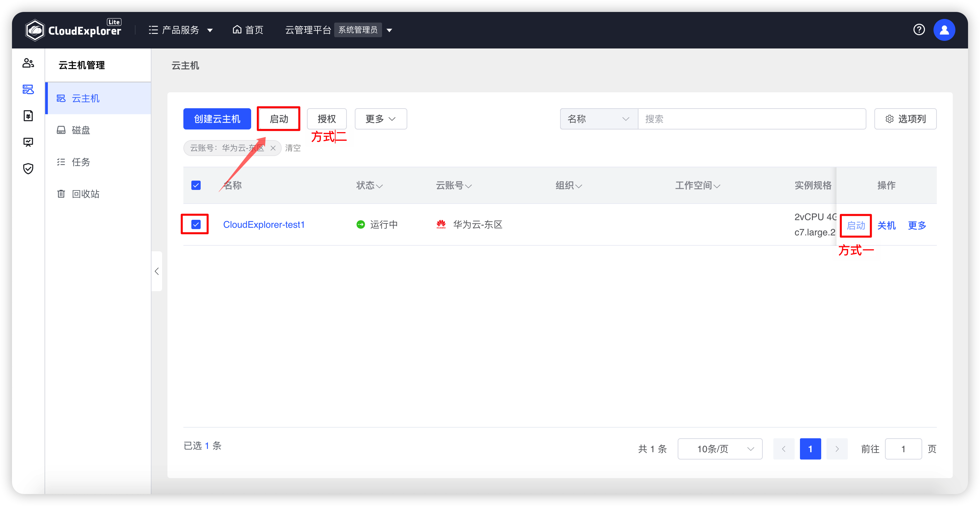
Task: Click the Huawei cloud logo icon
Action: [x=441, y=225]
